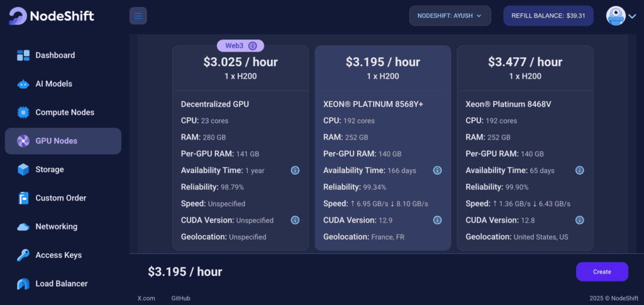The width and height of the screenshot is (644, 305).
Task: Open the GitHub footer link
Action: pyautogui.click(x=180, y=298)
